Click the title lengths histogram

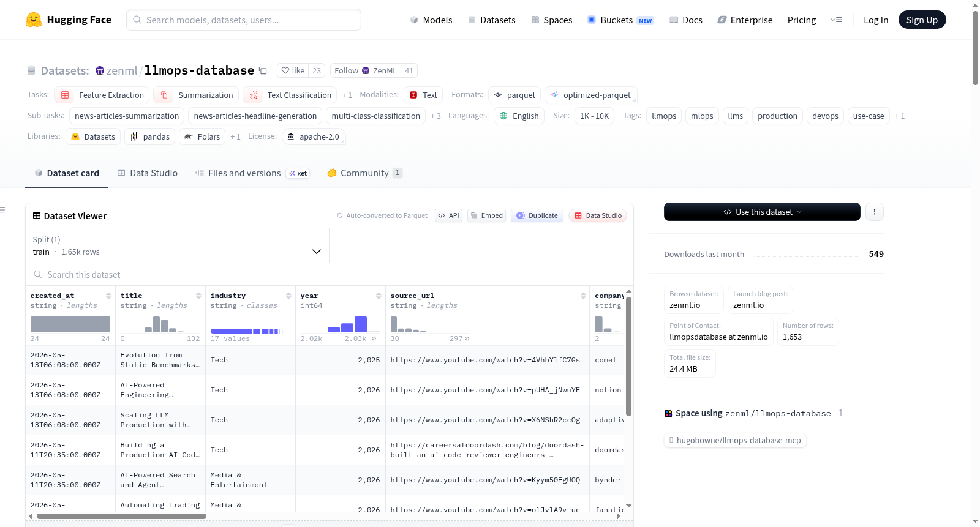(160, 324)
